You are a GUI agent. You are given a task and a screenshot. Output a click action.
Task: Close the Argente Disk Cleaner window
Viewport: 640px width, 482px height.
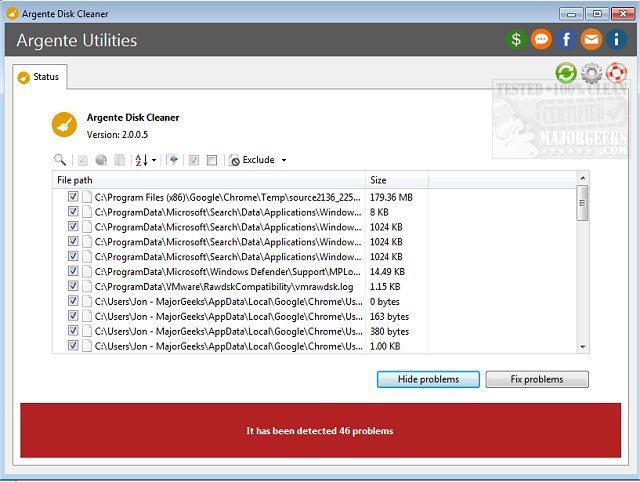(623, 14)
